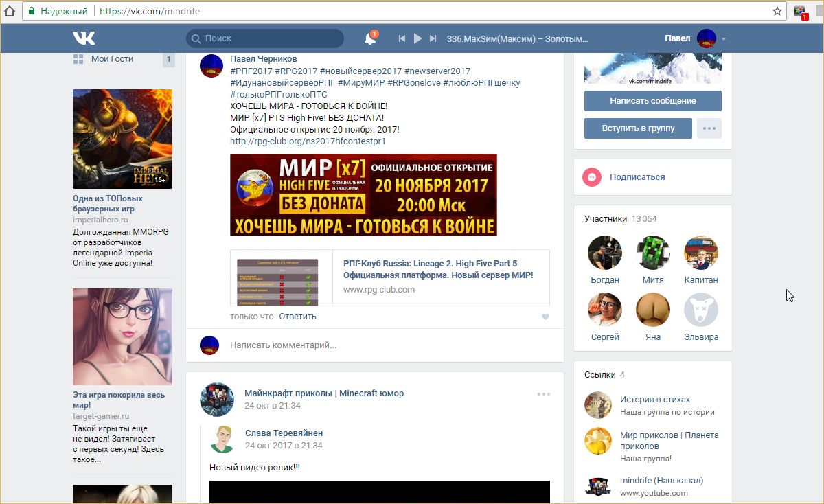Click Павел Черников comment avatar
This screenshot has width=824, height=504.
pos(211,66)
